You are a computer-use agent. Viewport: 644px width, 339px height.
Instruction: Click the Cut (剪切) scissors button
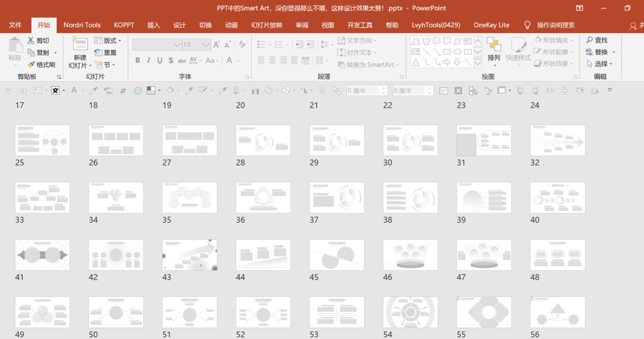(x=38, y=40)
